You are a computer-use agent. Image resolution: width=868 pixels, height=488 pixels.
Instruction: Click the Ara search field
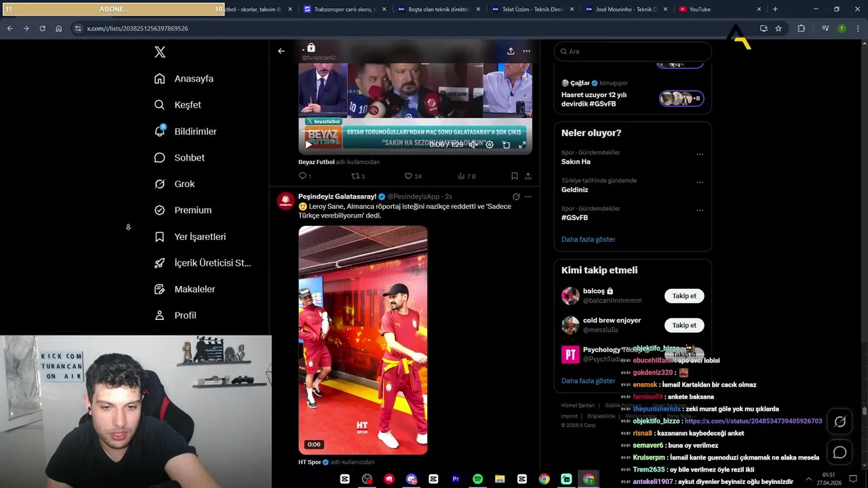633,52
